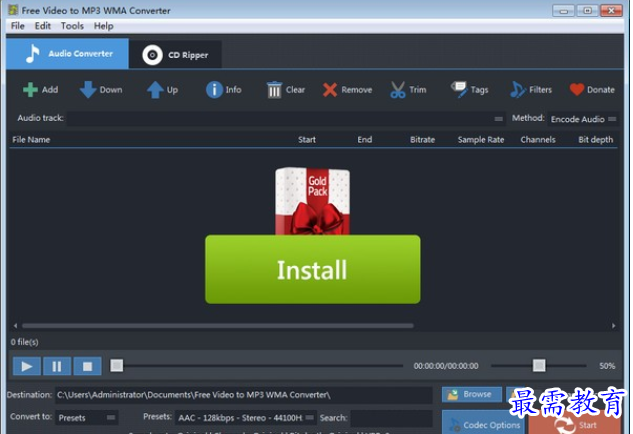Close the converter window
The image size is (633, 434).
point(611,10)
